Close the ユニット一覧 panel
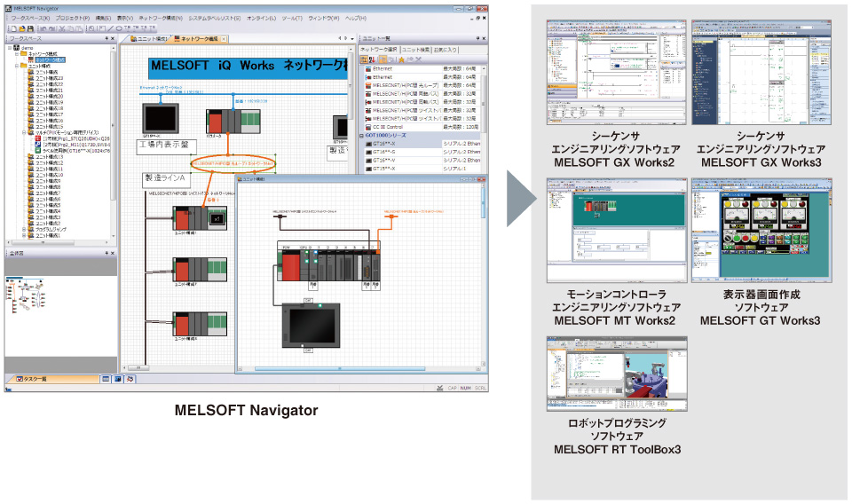The height and width of the screenshot is (504, 852). coord(484,38)
